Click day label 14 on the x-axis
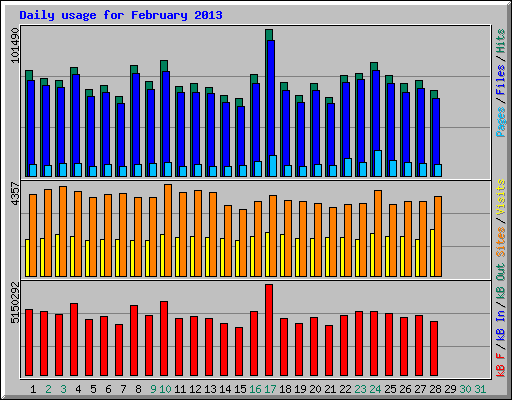 coord(225,389)
